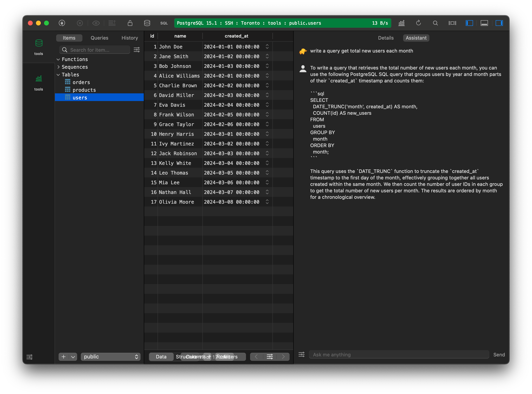Open date stepper for Frank Wilson row
Image resolution: width=532 pixels, height=394 pixels.
[267, 115]
